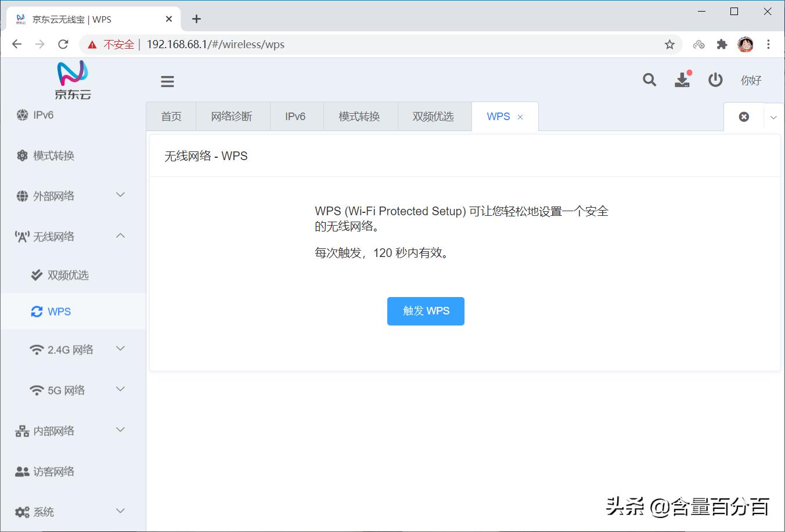Screen dimensions: 785x532
Task: Open the hamburger navigation menu
Action: tap(167, 81)
